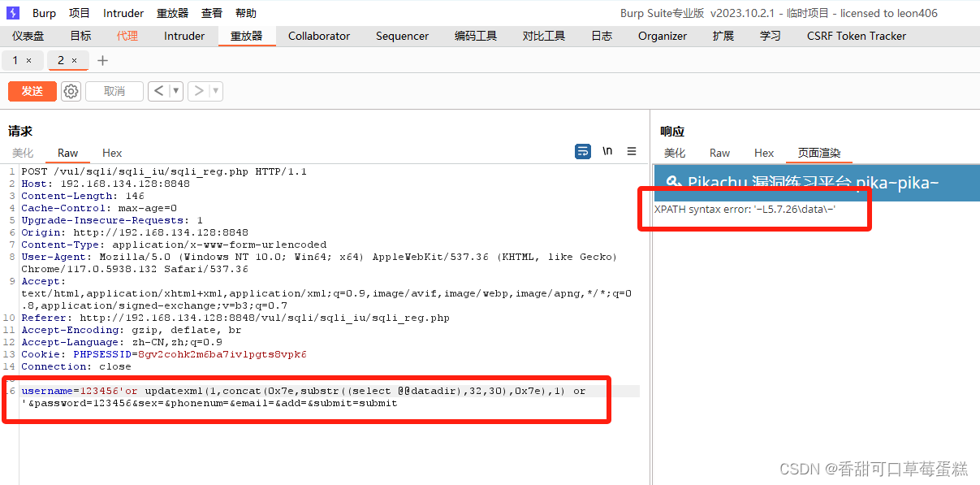Switch to the Collaborator tab

319,36
